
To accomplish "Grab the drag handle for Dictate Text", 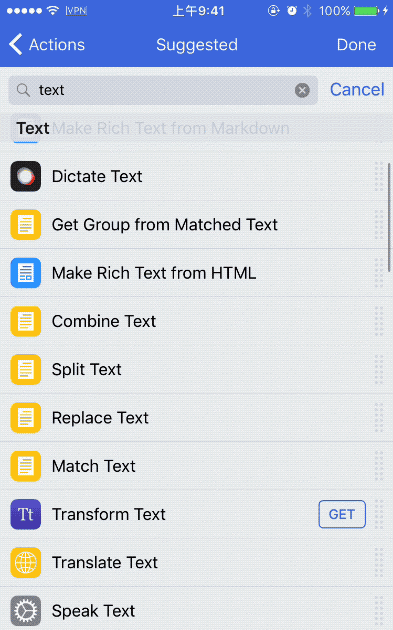I will click(x=379, y=176).
